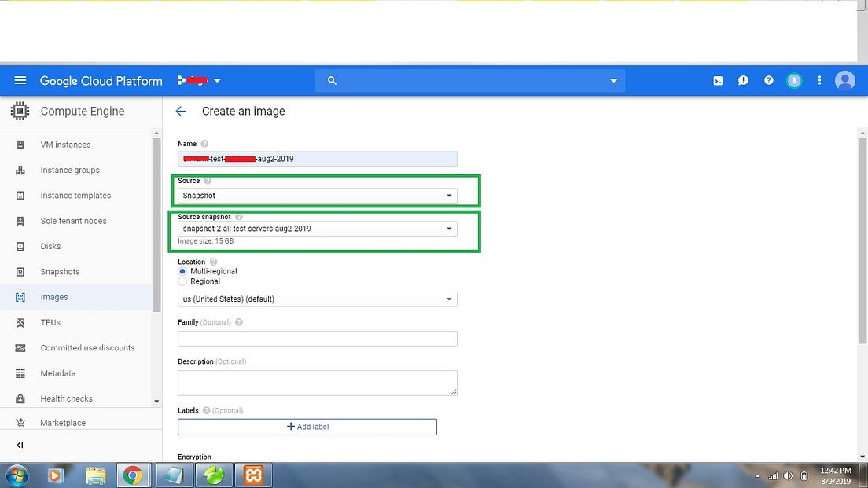Open the navigation menu (hamburger icon)
Viewport: 868px width, 488px height.
[20, 80]
